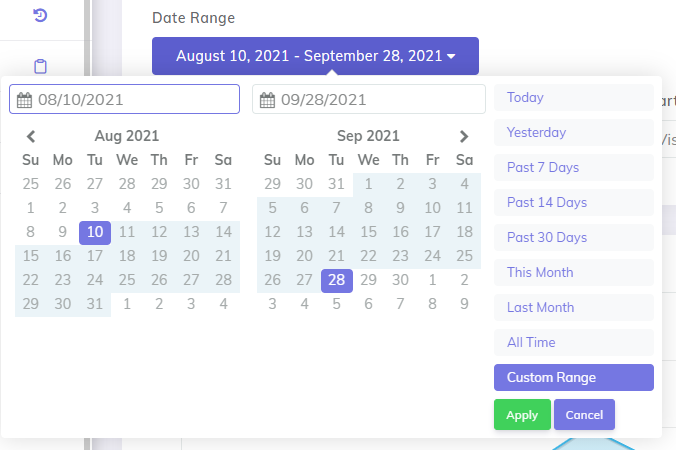Screen dimensions: 676x450
Task: Pick August 29 in the Sep calendar grid
Action: click(272, 184)
